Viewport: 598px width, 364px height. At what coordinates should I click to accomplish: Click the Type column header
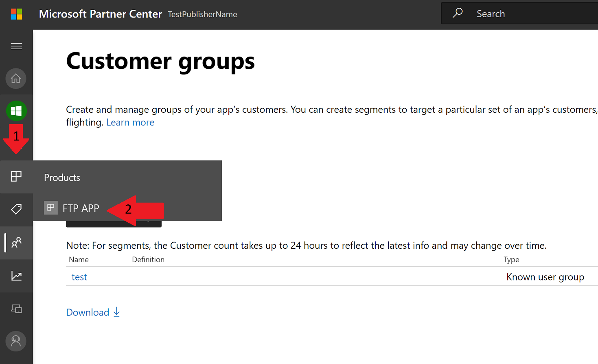point(511,260)
